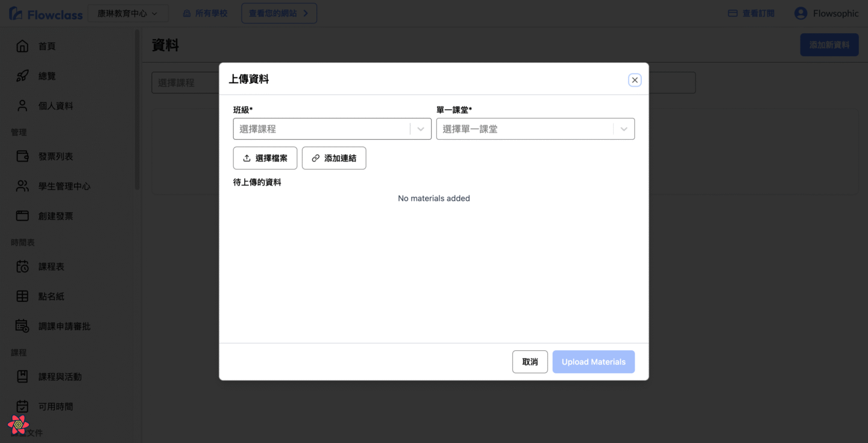
Task: Click the table icon for 點名紙
Action: click(22, 297)
